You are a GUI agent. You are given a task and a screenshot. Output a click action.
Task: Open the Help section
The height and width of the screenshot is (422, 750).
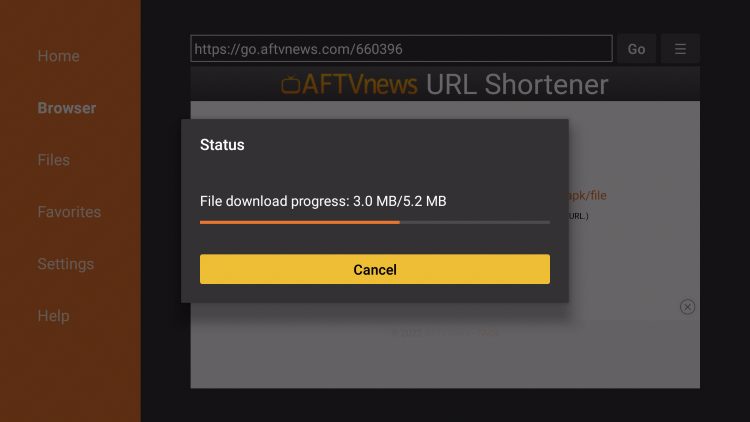point(53,316)
